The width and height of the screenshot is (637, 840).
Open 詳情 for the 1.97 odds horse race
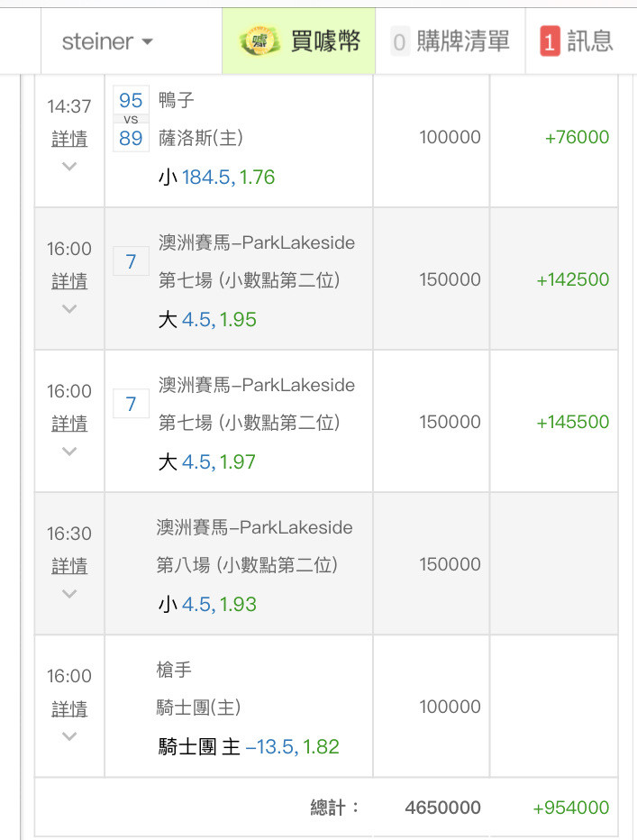point(69,424)
